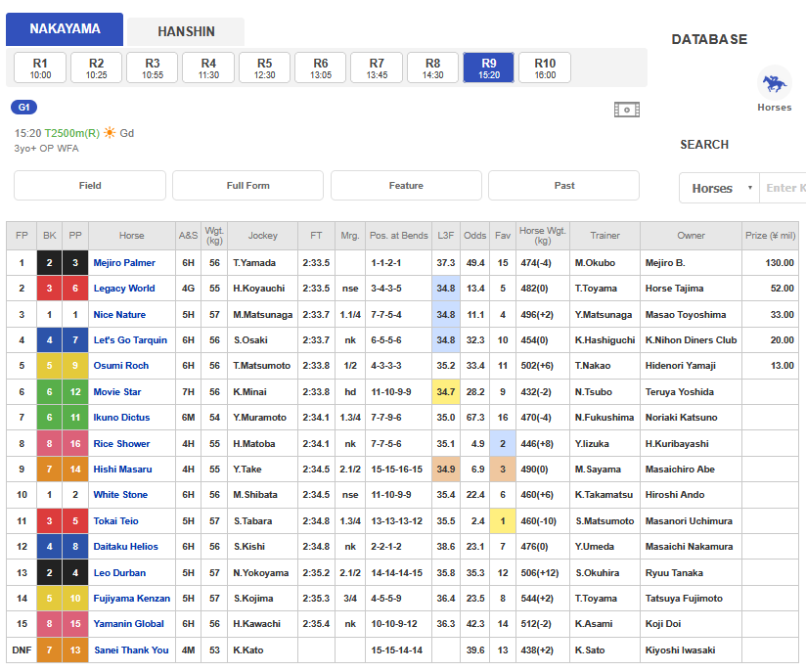Click jockey name S.Tabara

click(x=252, y=520)
